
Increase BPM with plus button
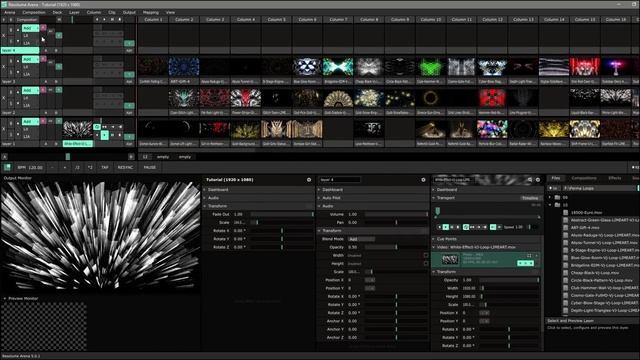click(x=64, y=167)
